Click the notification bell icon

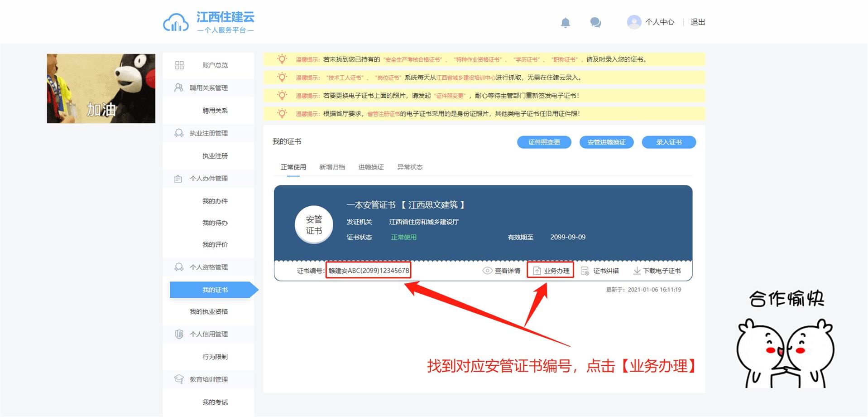(565, 22)
